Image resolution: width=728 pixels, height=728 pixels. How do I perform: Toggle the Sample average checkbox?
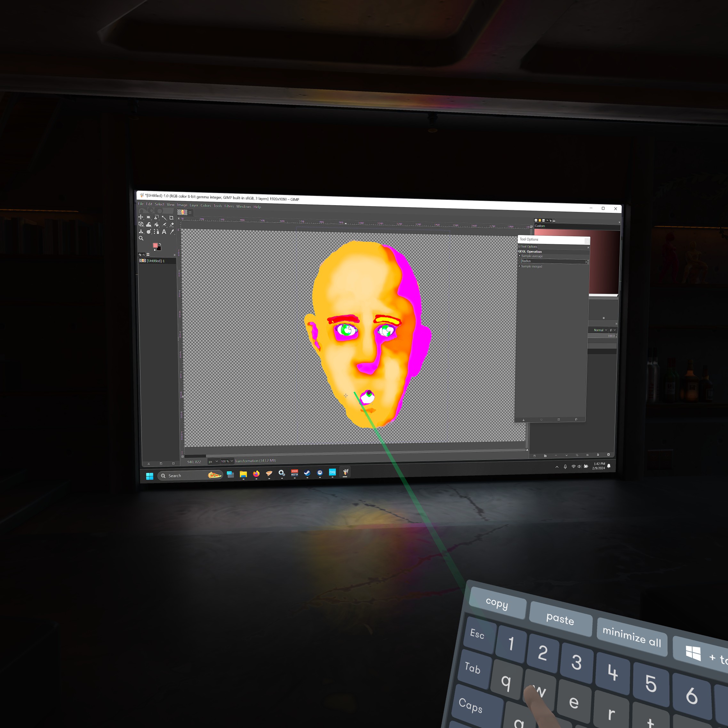(520, 256)
